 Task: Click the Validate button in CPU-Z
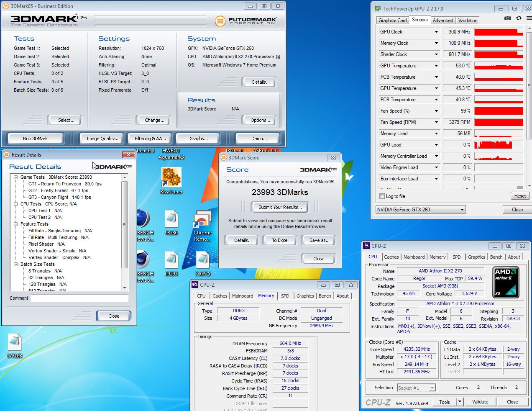click(480, 402)
